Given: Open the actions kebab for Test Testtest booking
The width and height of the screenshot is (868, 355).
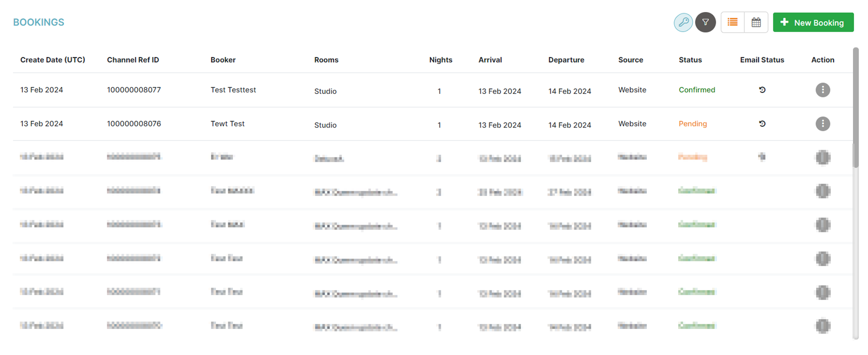Looking at the screenshot, I should tap(823, 90).
